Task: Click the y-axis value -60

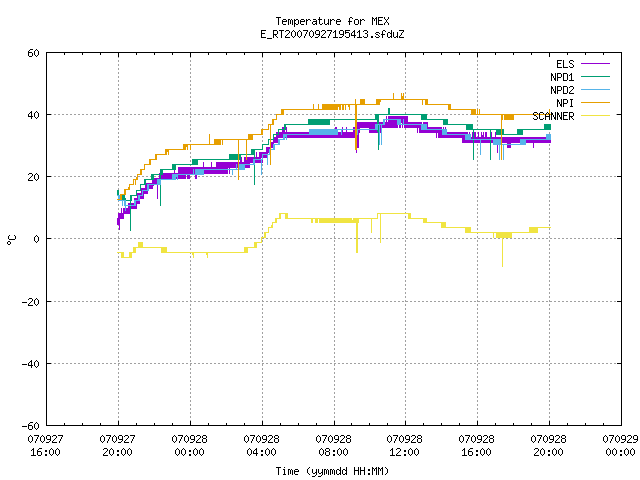Action: (x=31, y=426)
